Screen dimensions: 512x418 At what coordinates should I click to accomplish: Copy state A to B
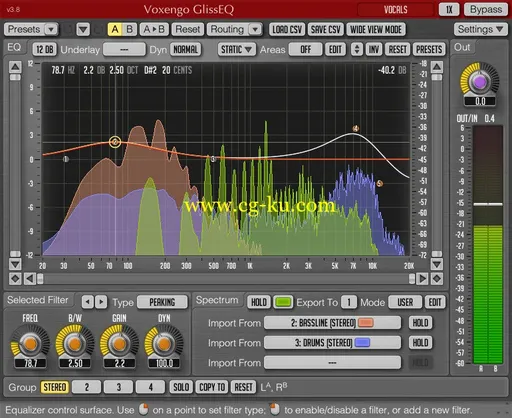(154, 29)
